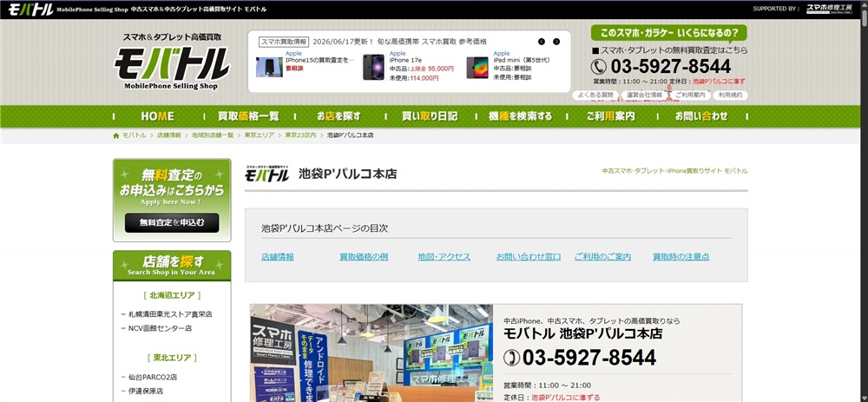Go to HOME in the green navigation bar
This screenshot has width=868, height=402.
(x=157, y=116)
